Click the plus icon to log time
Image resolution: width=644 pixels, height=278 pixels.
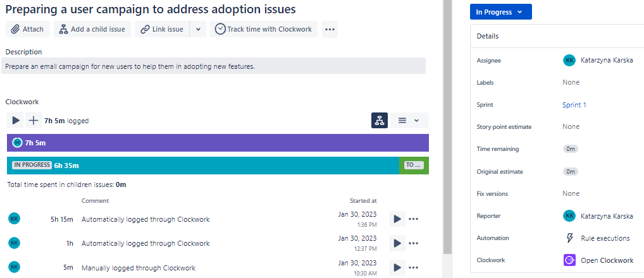coord(33,120)
